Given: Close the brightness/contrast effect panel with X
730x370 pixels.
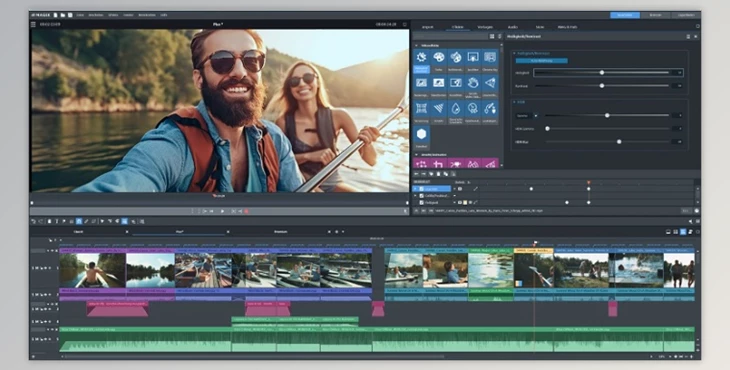Looking at the screenshot, I should point(696,36).
